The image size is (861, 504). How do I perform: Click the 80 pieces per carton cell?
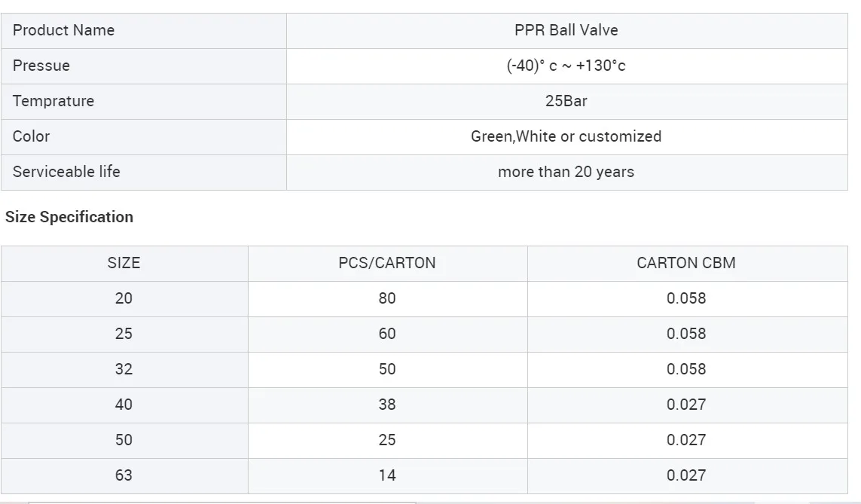point(387,299)
